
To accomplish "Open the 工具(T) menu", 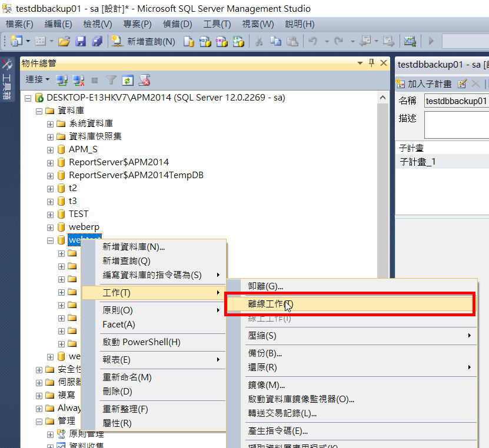I will [217, 24].
